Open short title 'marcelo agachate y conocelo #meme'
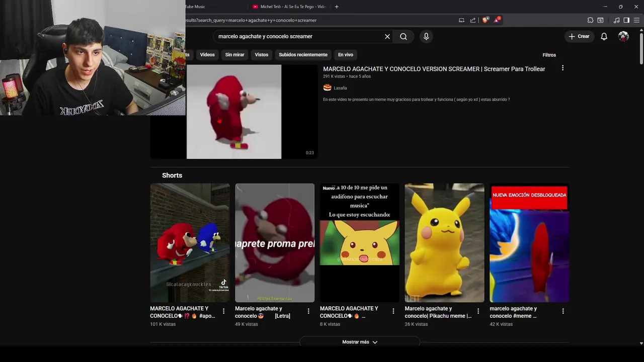Viewport: 644px width, 362px height. [x=513, y=312]
